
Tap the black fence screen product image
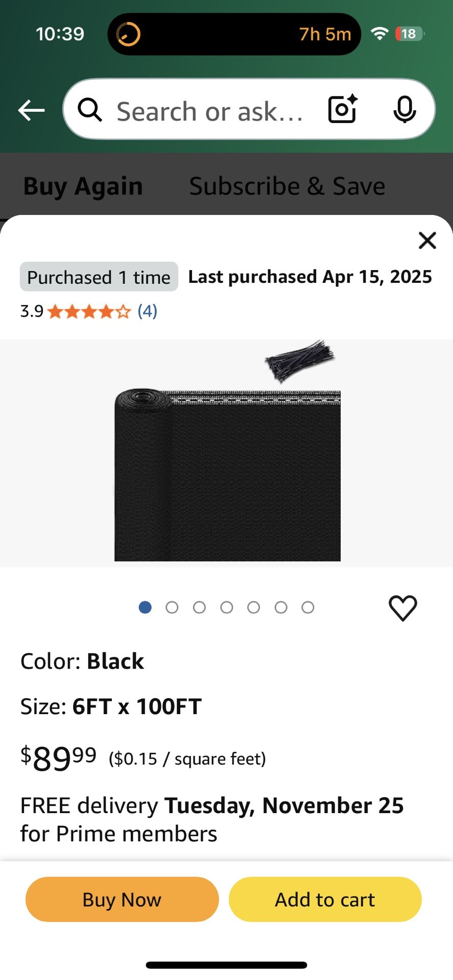point(227,475)
